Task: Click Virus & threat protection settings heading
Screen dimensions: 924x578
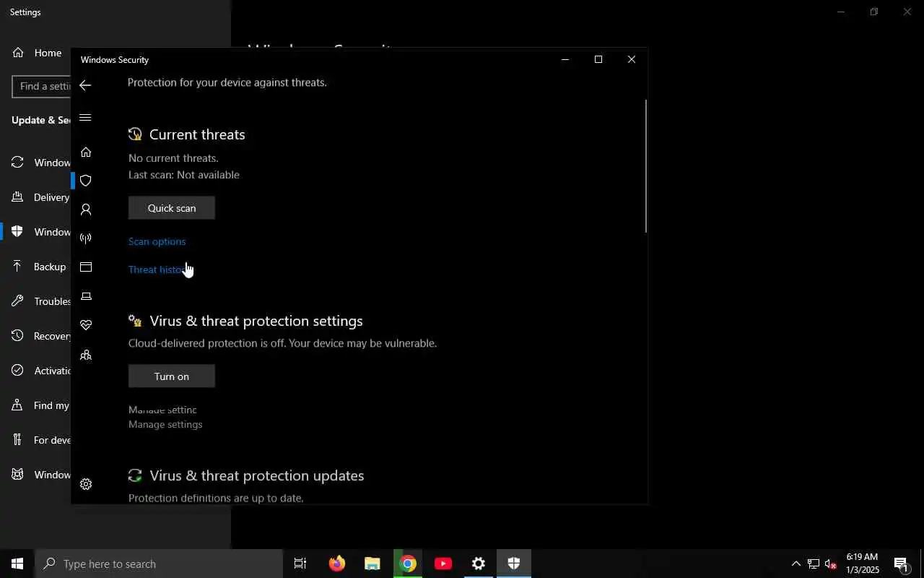Action: (x=256, y=321)
